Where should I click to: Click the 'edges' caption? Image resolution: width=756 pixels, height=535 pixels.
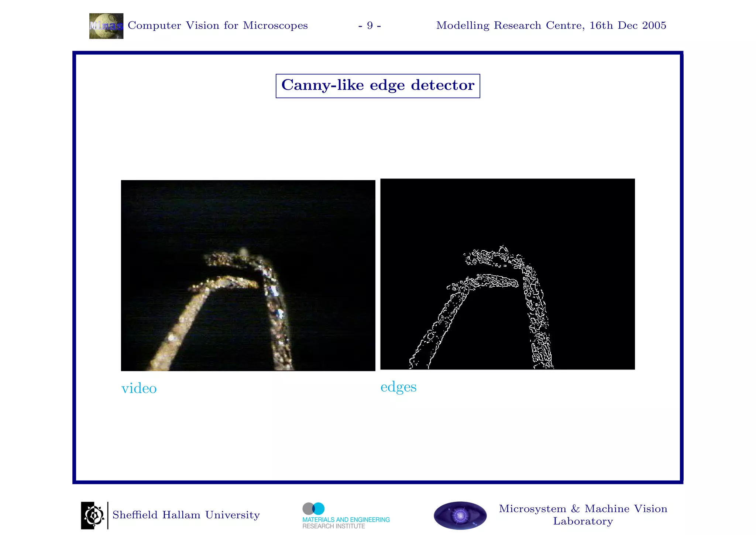(x=398, y=387)
